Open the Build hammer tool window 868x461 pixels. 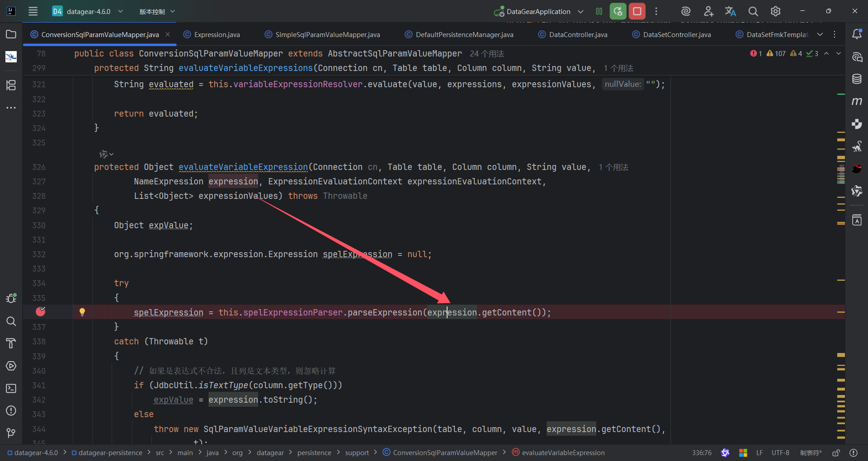coord(11,343)
